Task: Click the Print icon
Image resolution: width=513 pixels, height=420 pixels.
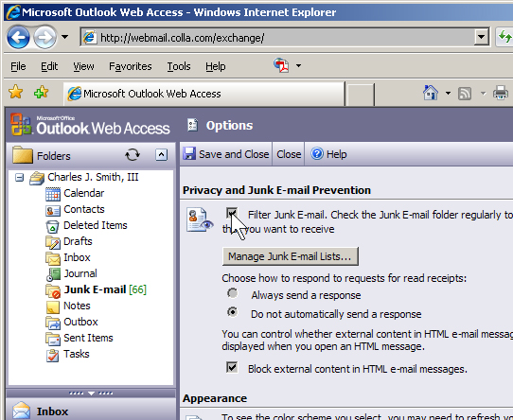Action: 501,94
